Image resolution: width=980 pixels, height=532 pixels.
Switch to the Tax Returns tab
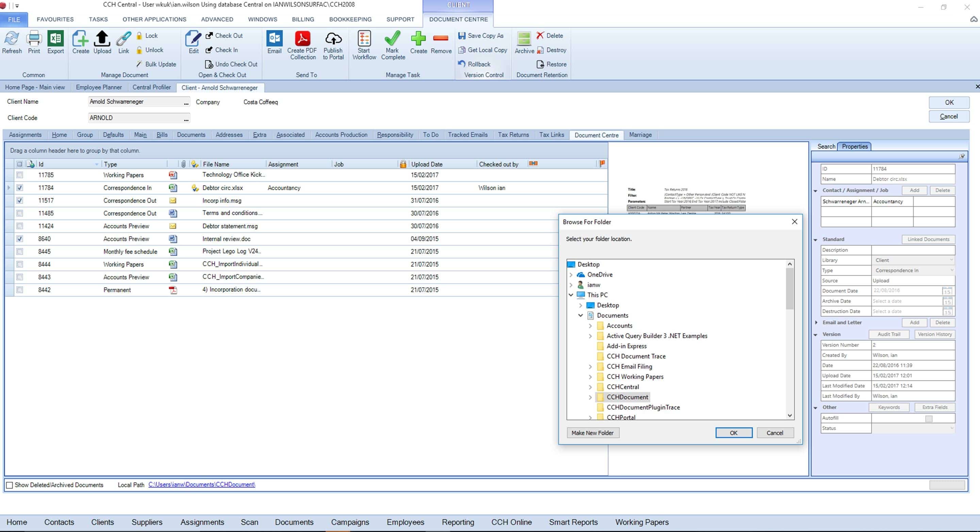[x=513, y=135]
